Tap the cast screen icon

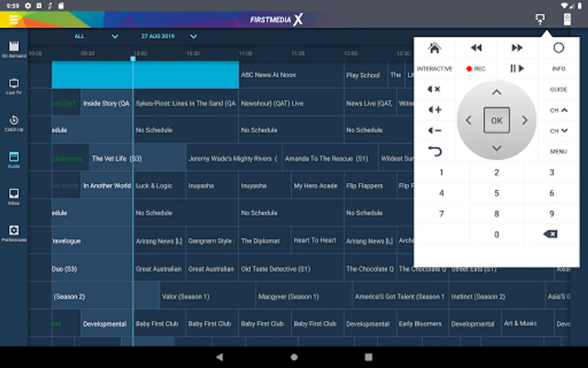pyautogui.click(x=540, y=19)
